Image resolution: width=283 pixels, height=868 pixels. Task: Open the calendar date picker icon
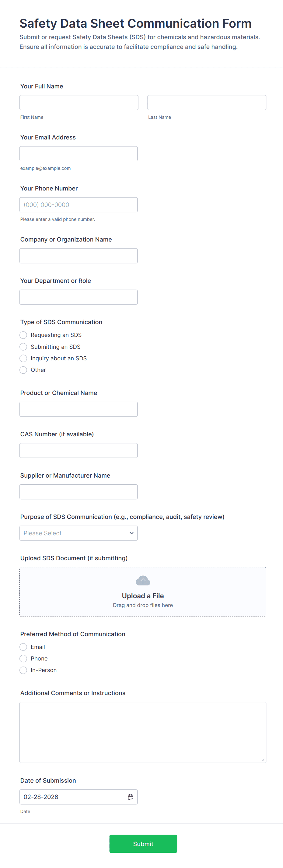[130, 797]
